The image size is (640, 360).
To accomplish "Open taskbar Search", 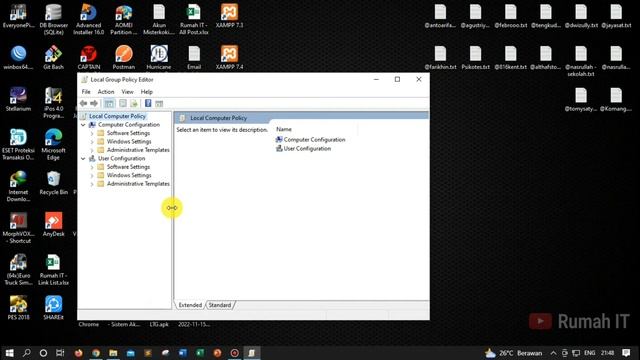I will 27,353.
